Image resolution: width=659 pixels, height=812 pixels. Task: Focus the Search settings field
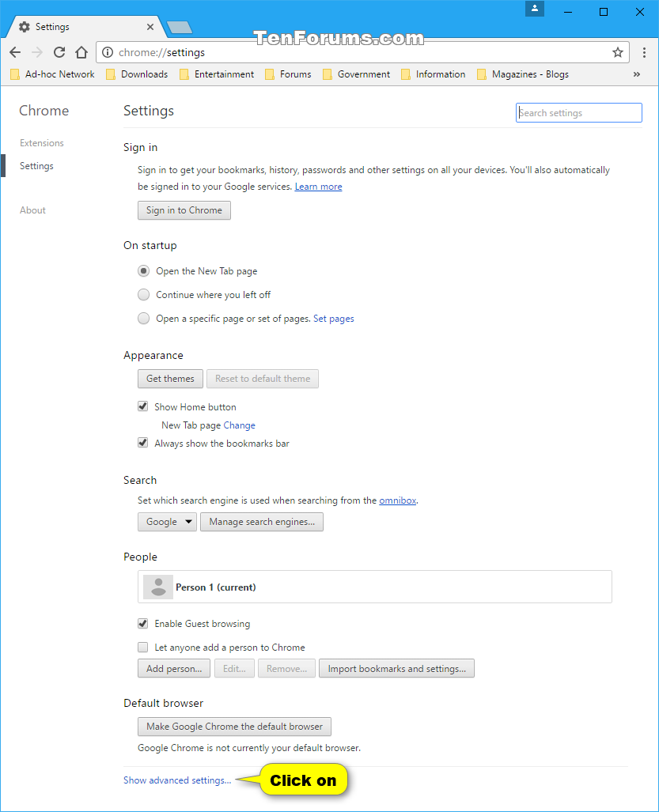[x=578, y=113]
